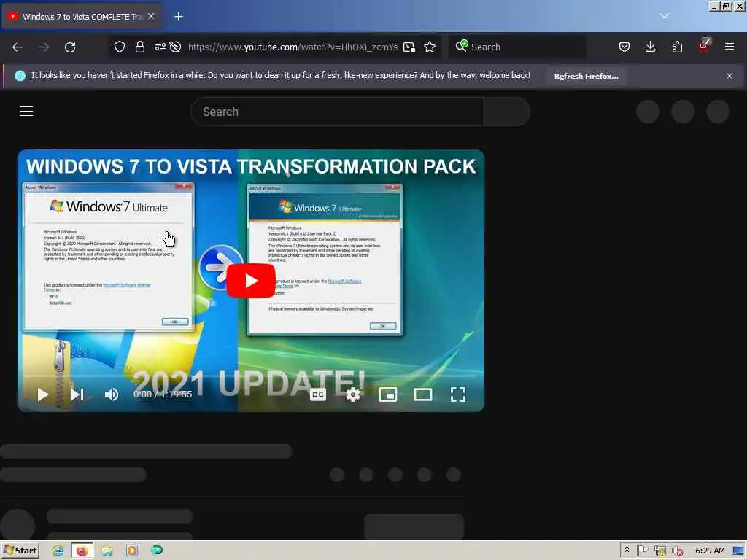Open the YouTube guide hamburger menu

[x=26, y=112]
